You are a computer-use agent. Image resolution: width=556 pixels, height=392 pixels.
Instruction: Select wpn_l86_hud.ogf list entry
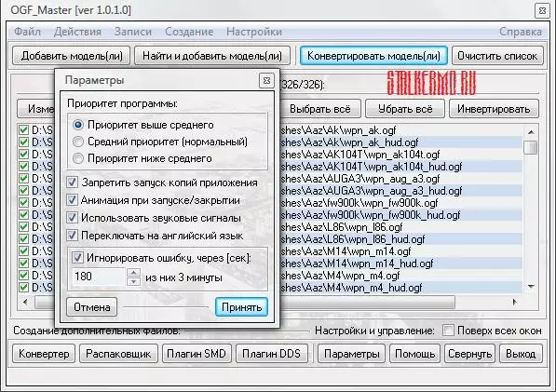coord(400,239)
